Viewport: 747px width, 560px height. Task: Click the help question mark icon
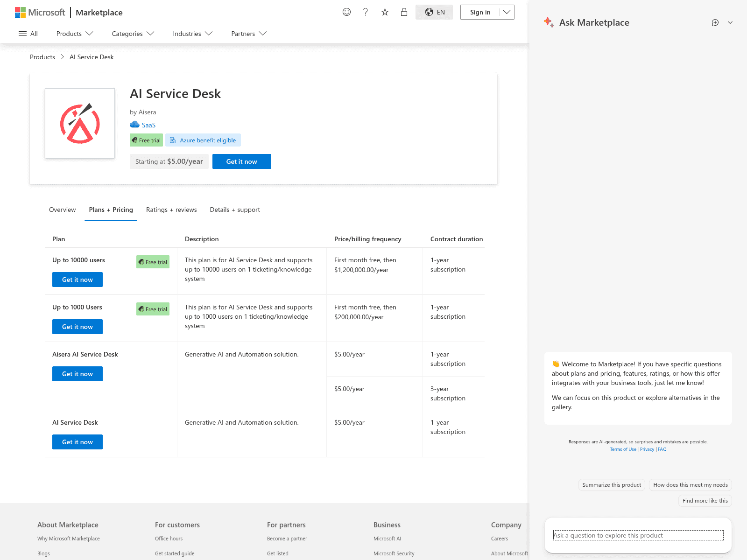pyautogui.click(x=366, y=12)
